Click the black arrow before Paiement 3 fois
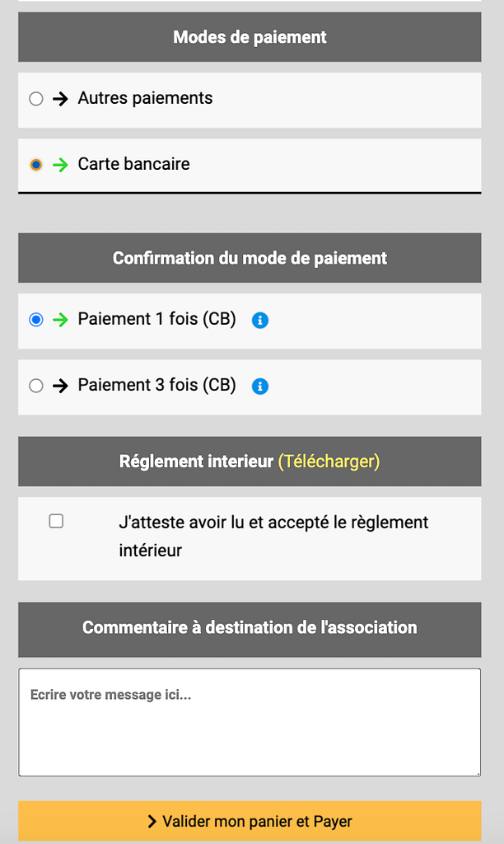 tap(60, 386)
